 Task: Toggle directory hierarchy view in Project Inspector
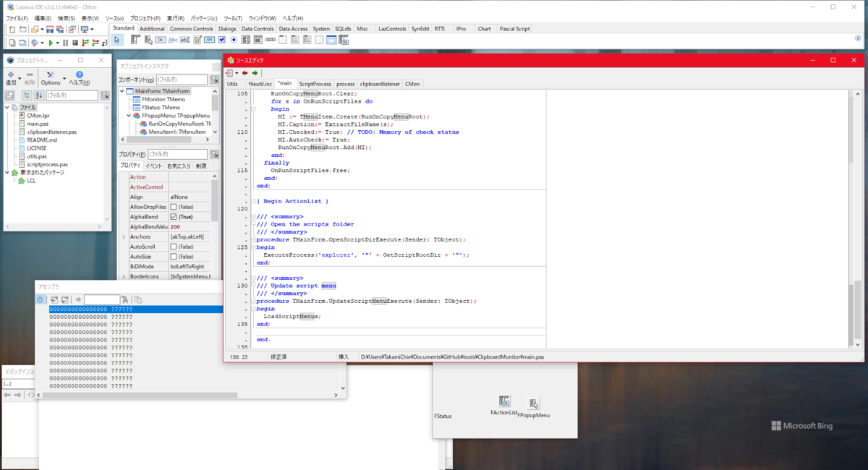pyautogui.click(x=27, y=95)
